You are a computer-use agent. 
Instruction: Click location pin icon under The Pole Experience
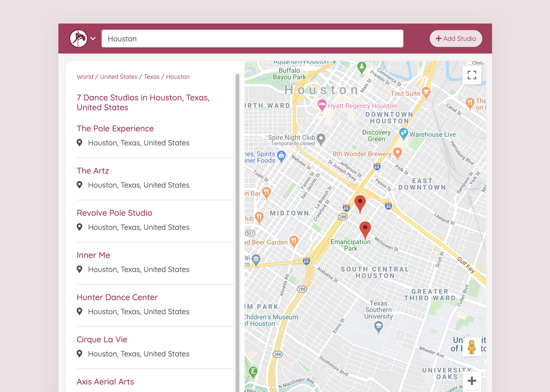pyautogui.click(x=79, y=142)
